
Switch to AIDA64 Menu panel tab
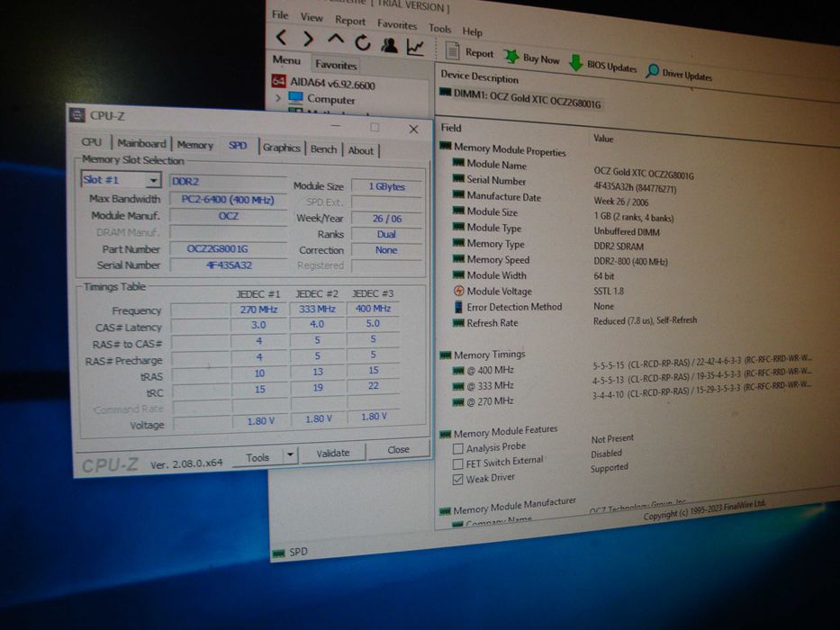click(x=286, y=60)
